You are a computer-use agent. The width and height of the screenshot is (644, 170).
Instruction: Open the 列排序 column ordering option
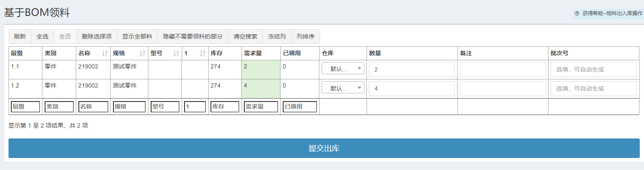click(305, 36)
